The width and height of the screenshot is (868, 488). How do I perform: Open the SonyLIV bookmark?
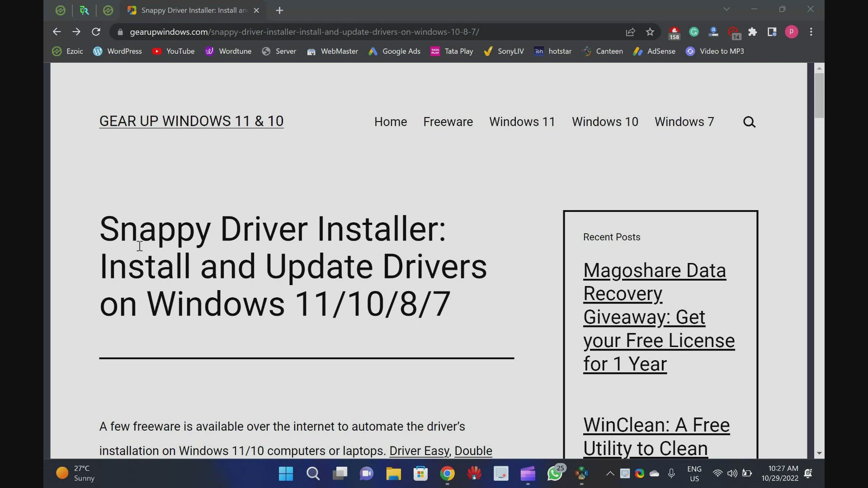(x=504, y=52)
